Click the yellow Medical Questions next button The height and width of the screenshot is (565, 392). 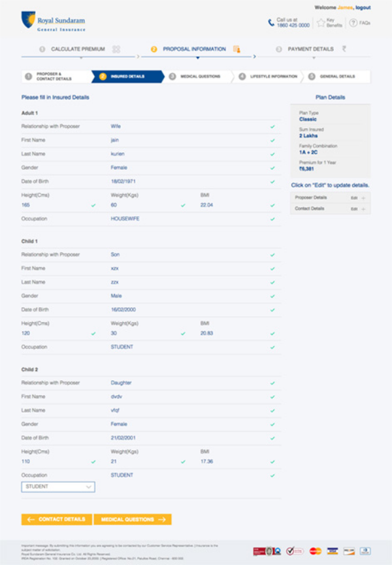pos(133,519)
